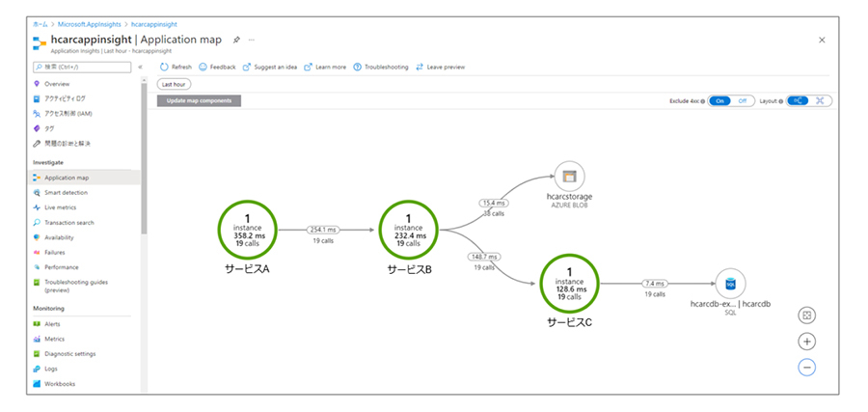Screen dimensions: 868x412
Task: Zoom out of the application map
Action: click(x=807, y=367)
